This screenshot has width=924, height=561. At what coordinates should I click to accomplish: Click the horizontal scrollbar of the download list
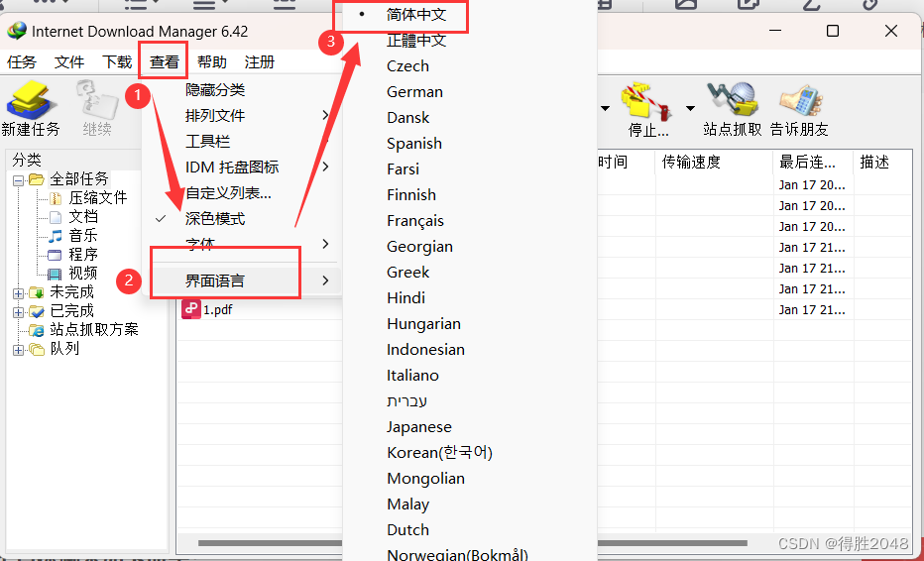click(473, 543)
